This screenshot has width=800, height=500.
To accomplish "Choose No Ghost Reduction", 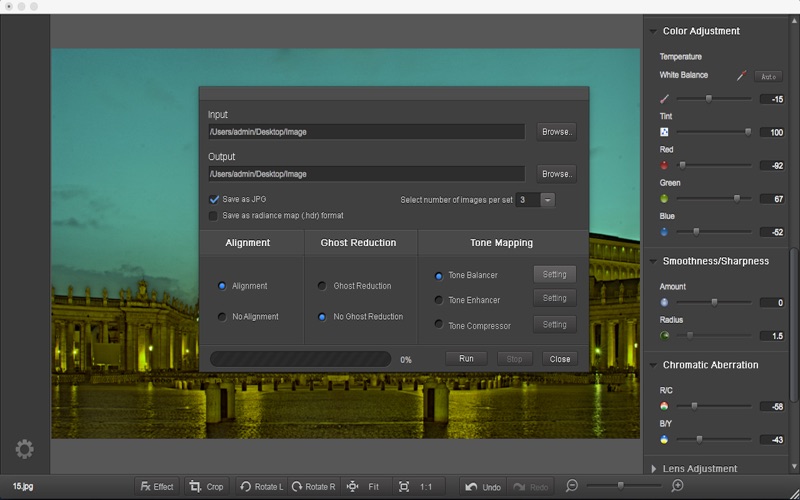I will pos(322,317).
